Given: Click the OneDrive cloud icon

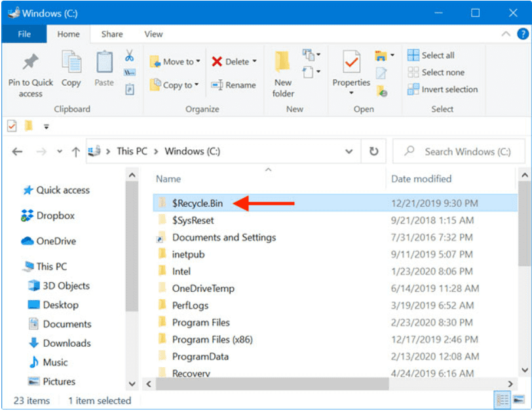Looking at the screenshot, I should [27, 241].
